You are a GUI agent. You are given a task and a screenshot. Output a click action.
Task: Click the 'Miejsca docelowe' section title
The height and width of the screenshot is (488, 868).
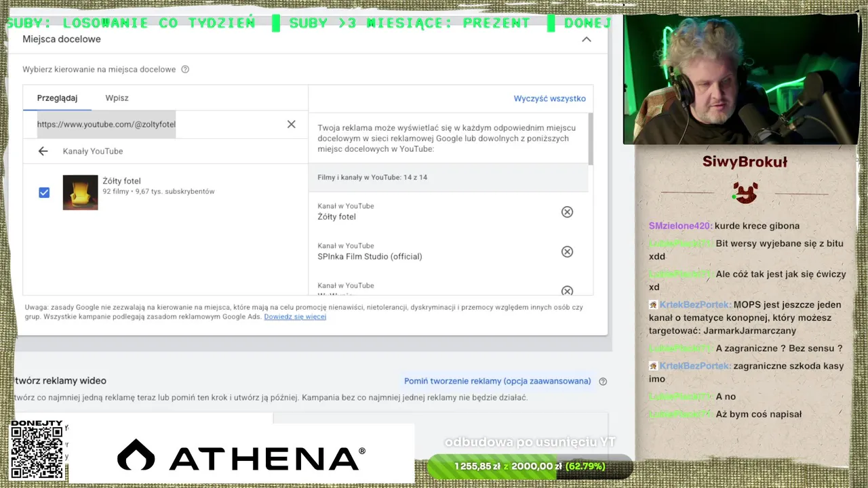click(x=62, y=39)
